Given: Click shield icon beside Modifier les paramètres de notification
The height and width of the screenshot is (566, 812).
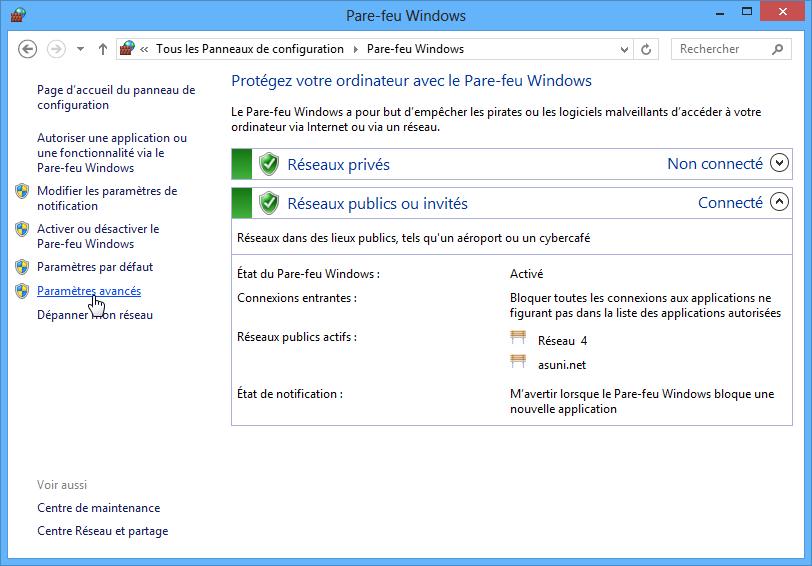Looking at the screenshot, I should tap(22, 191).
